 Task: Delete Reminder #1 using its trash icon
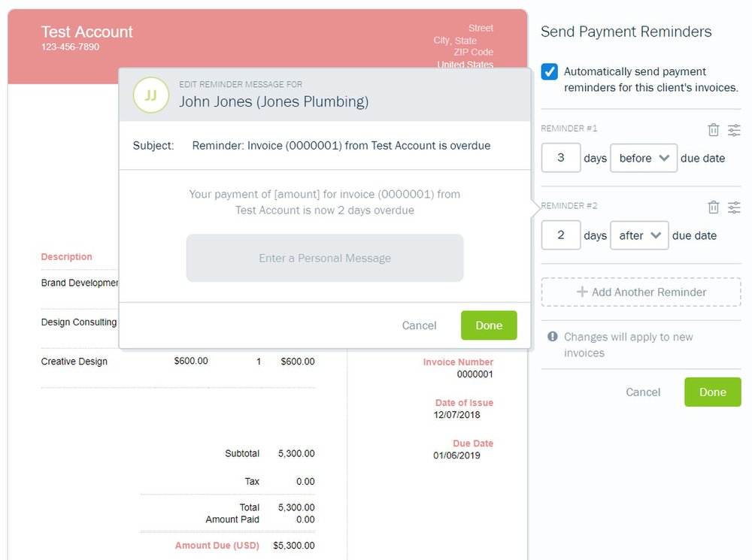(713, 129)
